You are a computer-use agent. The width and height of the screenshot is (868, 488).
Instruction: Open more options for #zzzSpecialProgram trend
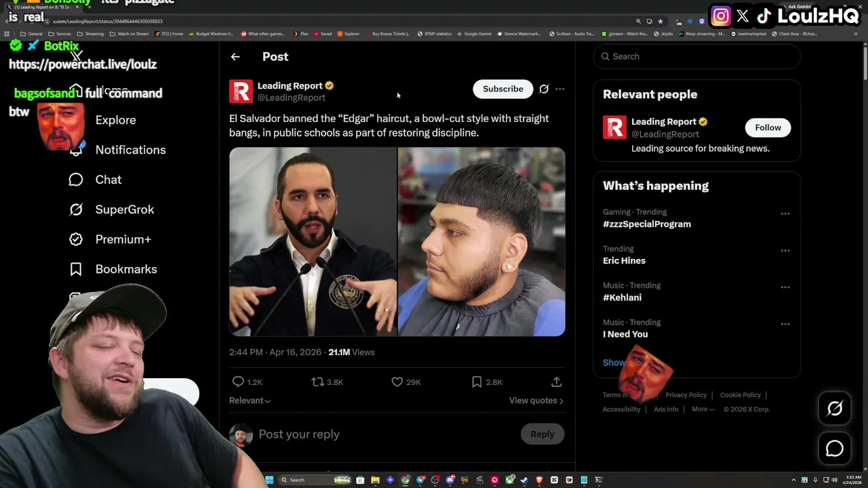click(x=785, y=213)
